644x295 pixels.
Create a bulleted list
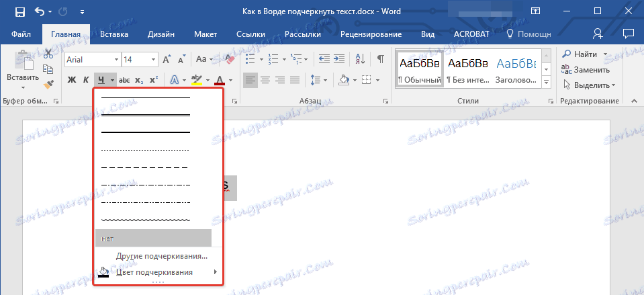(250, 59)
